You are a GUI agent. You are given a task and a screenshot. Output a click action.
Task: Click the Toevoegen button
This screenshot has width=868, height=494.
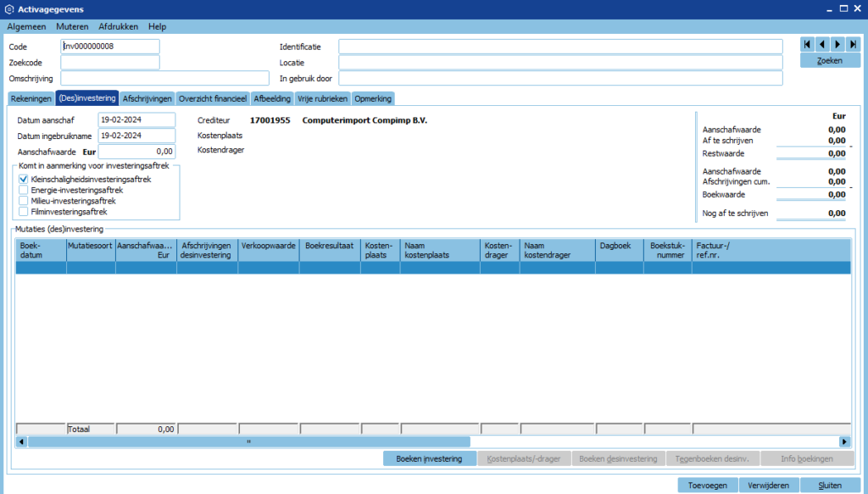708,486
